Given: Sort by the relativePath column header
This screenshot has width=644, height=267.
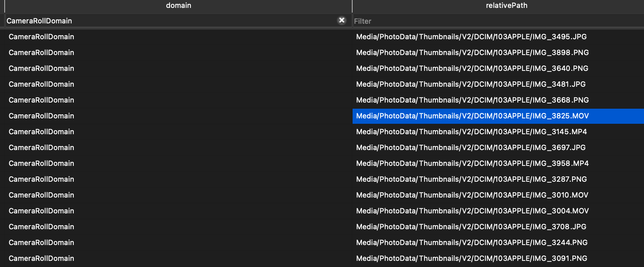Looking at the screenshot, I should coord(506,5).
